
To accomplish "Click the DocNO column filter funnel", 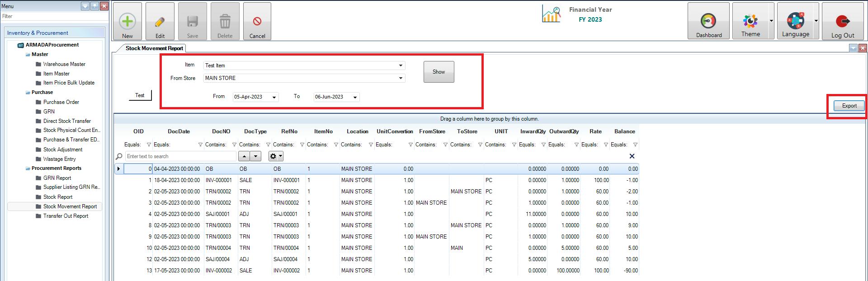I will [234, 145].
